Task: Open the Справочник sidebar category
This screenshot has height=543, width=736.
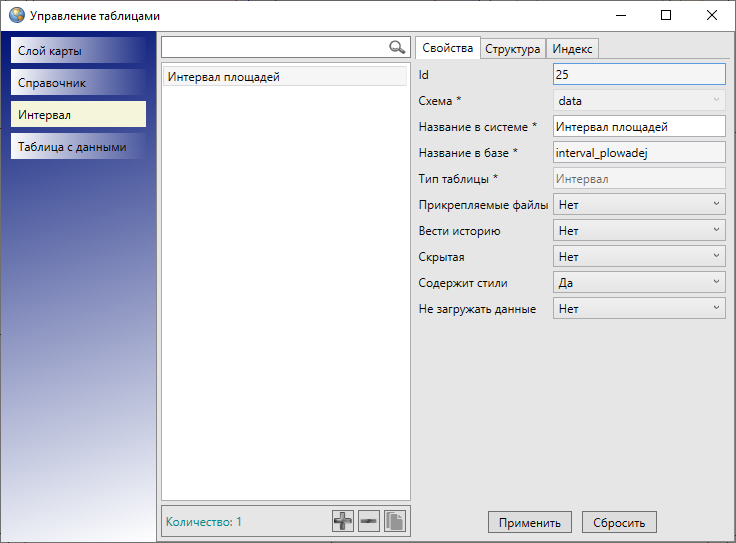Action: pyautogui.click(x=78, y=83)
